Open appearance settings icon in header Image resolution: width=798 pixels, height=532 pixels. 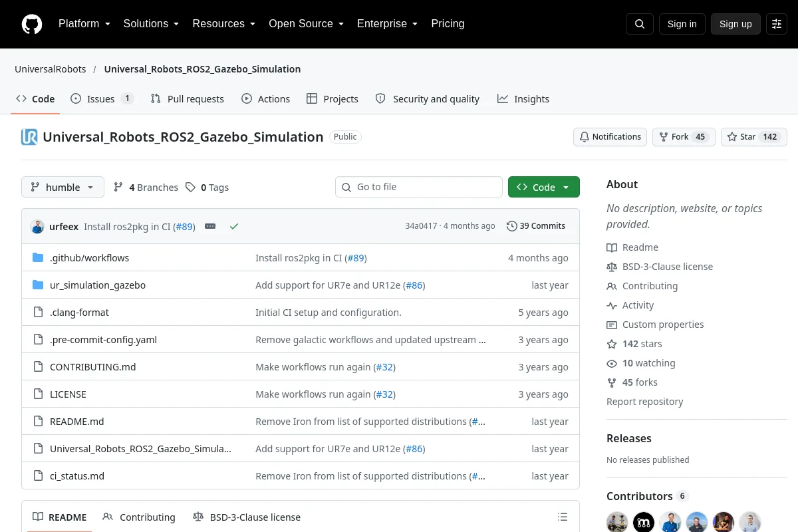coord(777,24)
